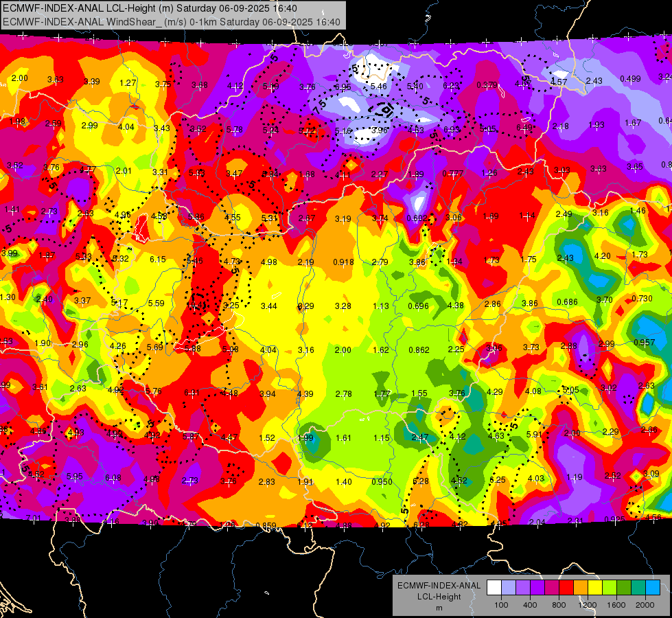This screenshot has width=672, height=618.
Task: Click the LCL-Height title line in header
Action: [150, 8]
